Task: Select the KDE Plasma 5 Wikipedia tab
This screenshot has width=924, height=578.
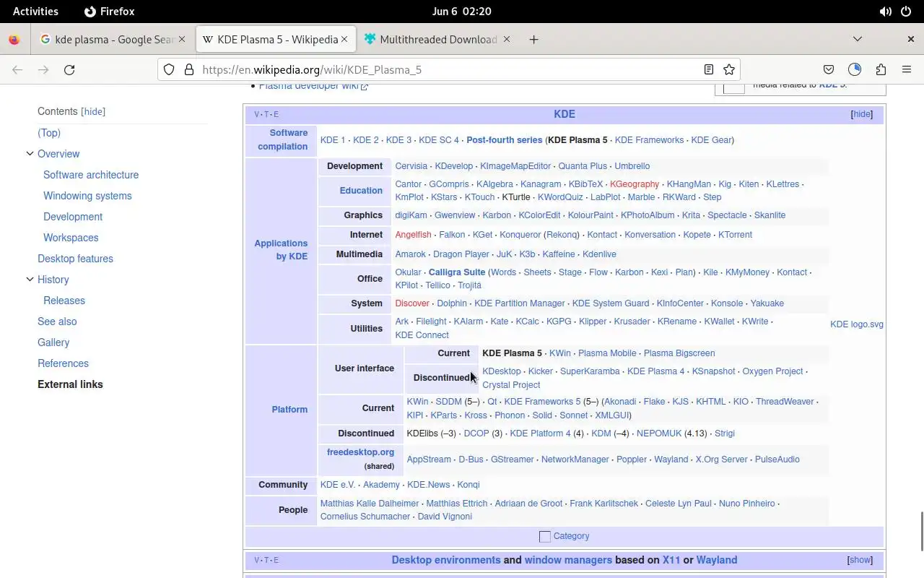Action: 276,40
